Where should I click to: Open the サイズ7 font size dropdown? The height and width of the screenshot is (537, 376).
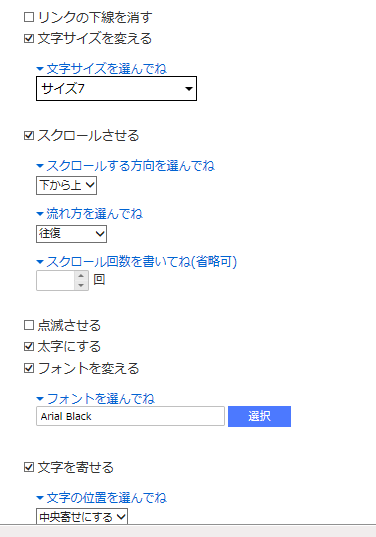point(116,89)
